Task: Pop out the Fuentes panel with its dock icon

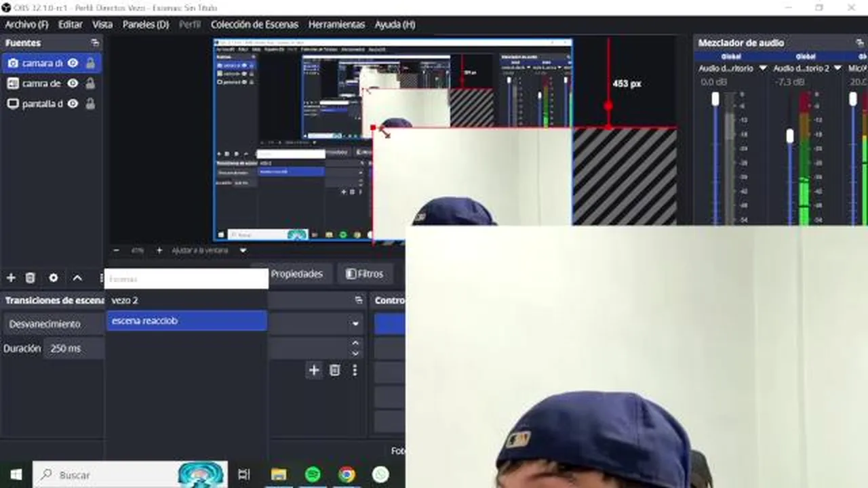Action: [94, 43]
